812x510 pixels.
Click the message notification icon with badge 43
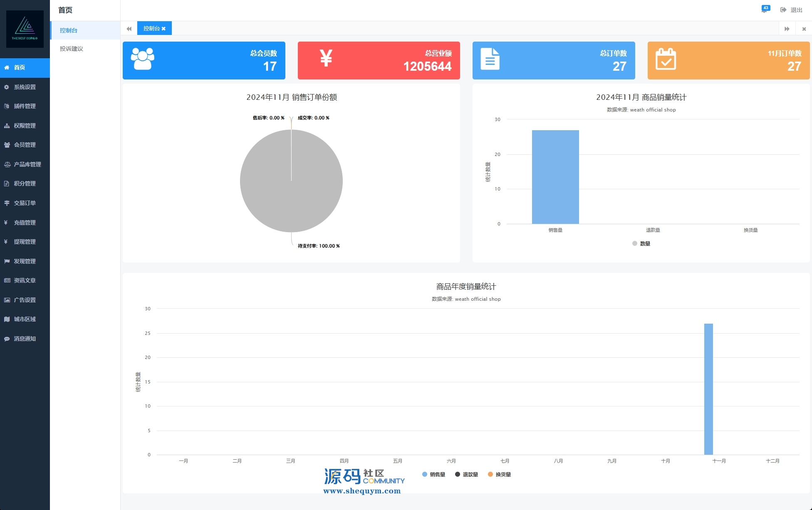tap(765, 10)
